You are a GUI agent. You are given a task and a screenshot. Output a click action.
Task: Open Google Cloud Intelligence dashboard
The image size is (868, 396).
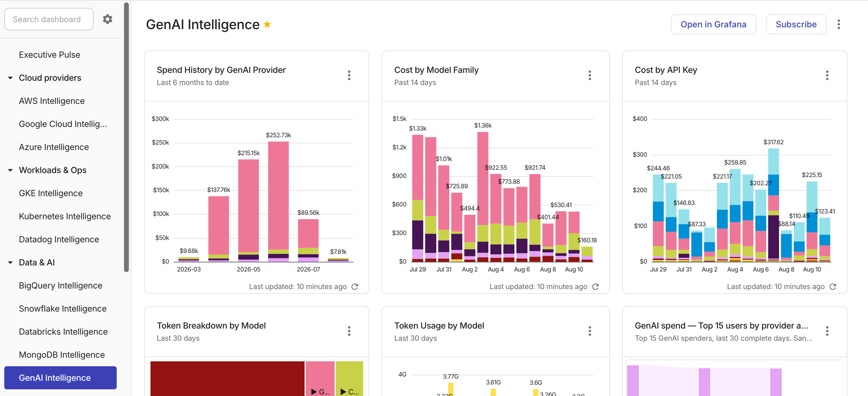63,124
